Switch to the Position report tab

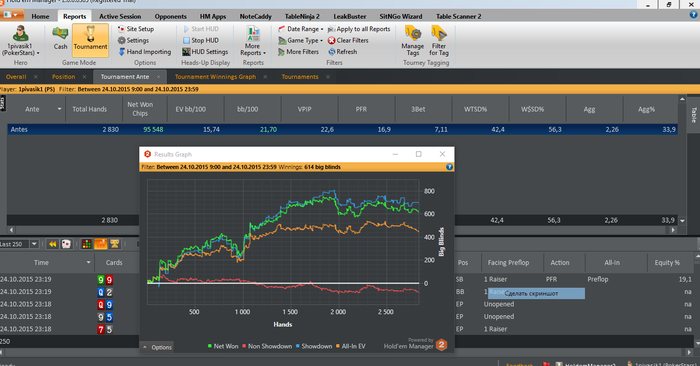click(x=63, y=77)
